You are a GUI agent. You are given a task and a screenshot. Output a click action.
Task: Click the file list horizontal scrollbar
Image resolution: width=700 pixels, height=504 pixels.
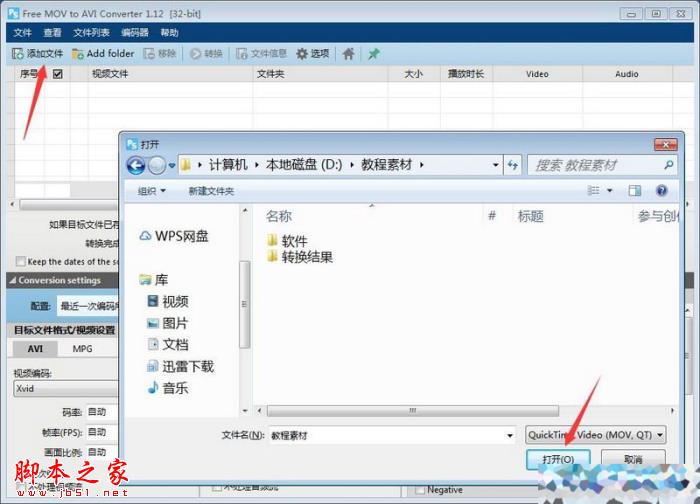(412, 410)
